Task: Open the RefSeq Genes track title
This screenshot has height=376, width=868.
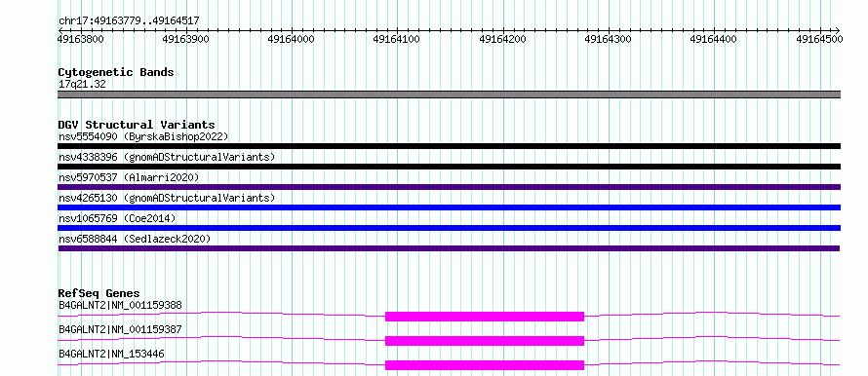Action: (99, 293)
